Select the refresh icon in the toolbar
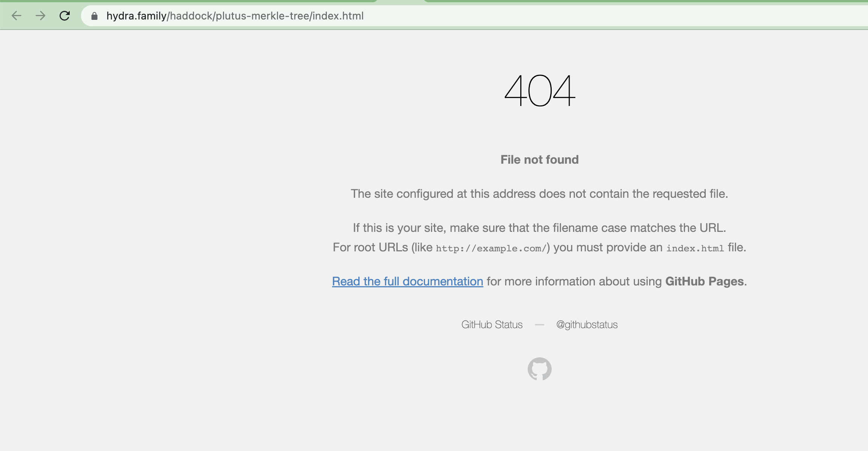 (64, 16)
